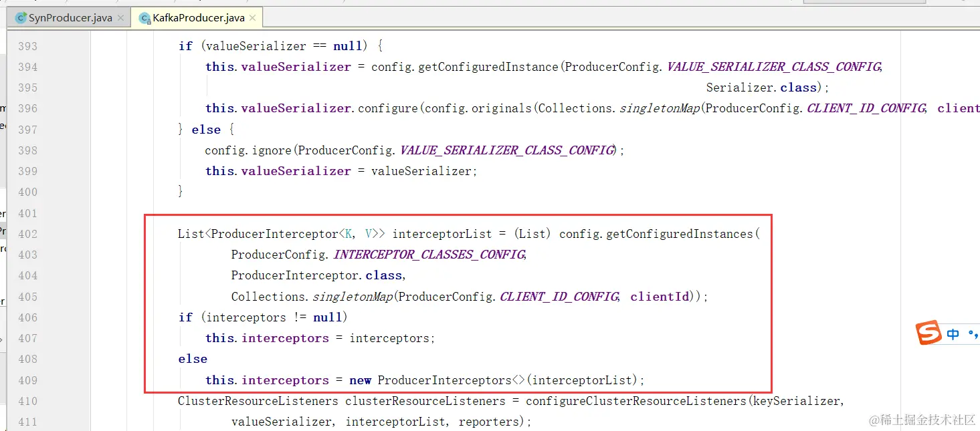Toggle the Chinese input mode 中 indicator

pyautogui.click(x=953, y=333)
